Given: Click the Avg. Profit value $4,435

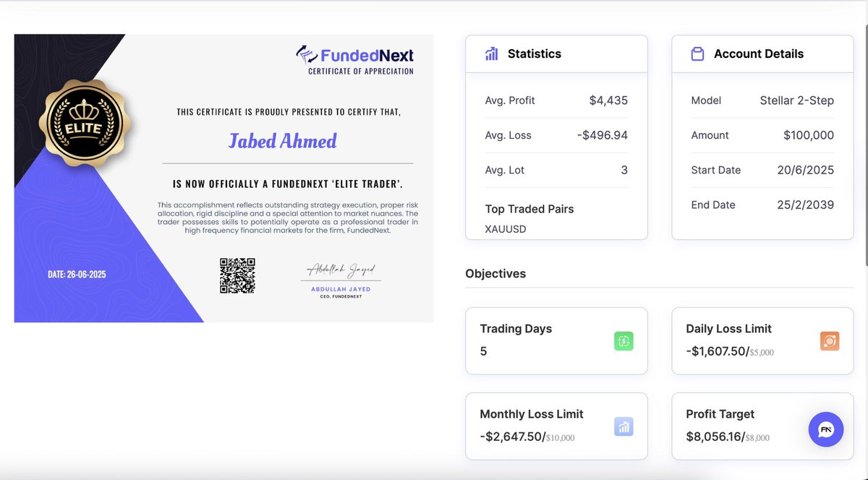Looking at the screenshot, I should [x=608, y=100].
